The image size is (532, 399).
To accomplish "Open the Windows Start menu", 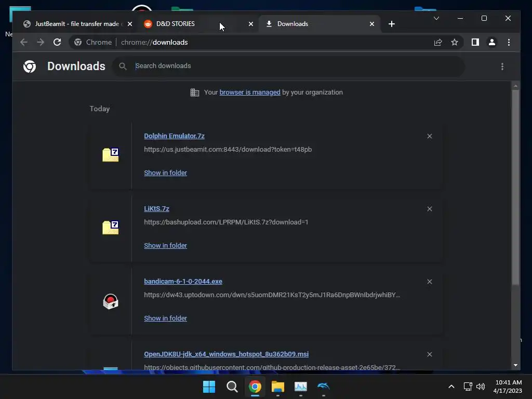I will (209, 387).
